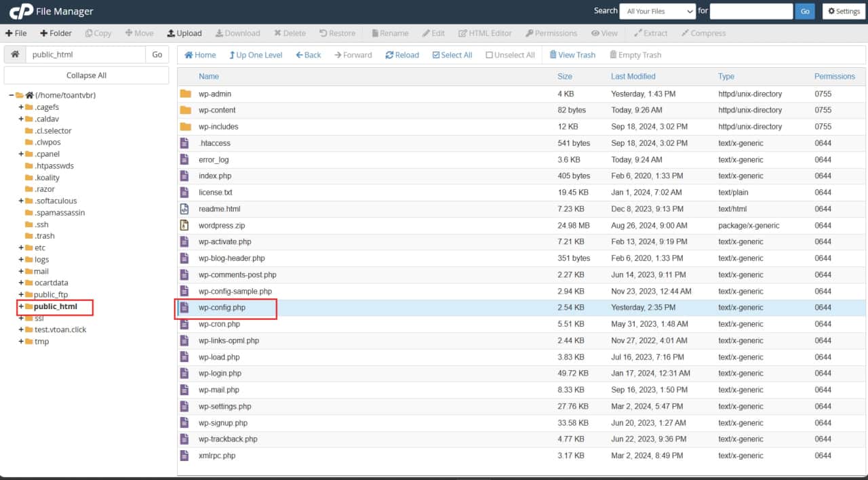Sort by Permissions column header
Viewport: 868px width, 480px height.
click(x=835, y=77)
